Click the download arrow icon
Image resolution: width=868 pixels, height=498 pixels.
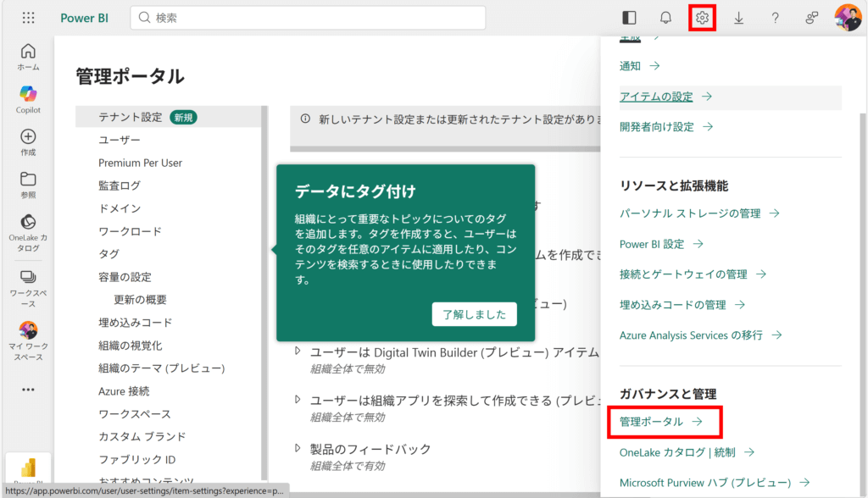[738, 18]
